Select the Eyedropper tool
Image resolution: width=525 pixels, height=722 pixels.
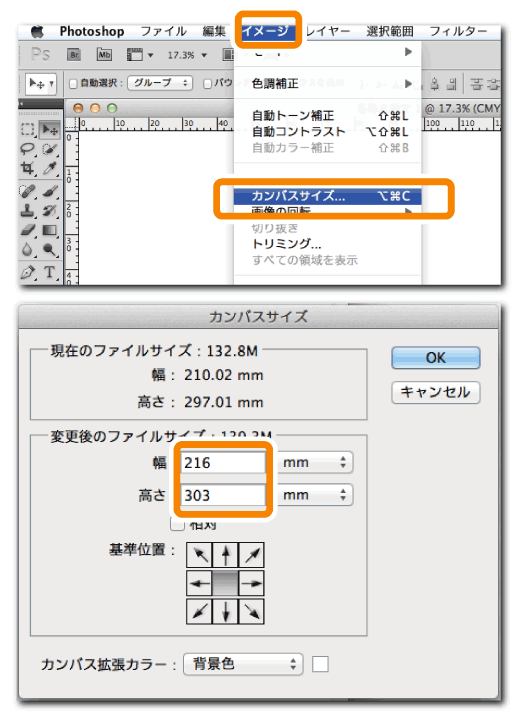pyautogui.click(x=49, y=169)
